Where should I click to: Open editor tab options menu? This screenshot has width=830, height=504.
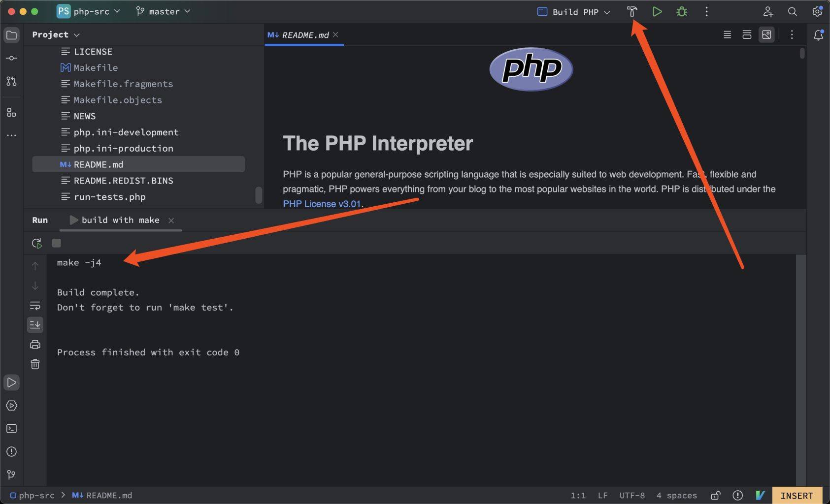[x=792, y=34]
